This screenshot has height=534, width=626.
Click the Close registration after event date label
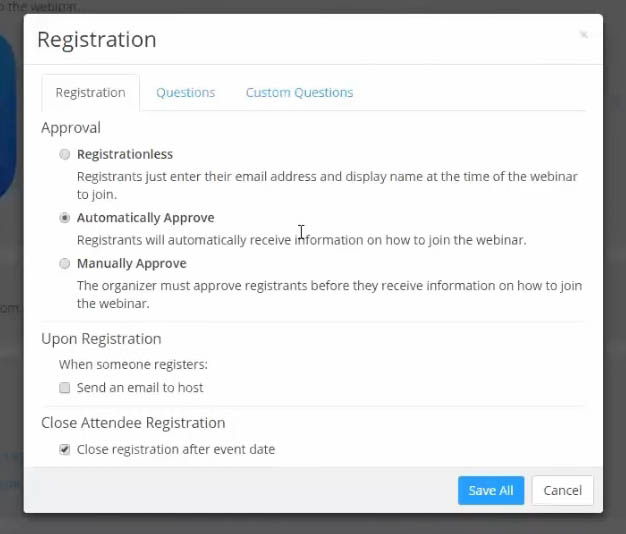pyautogui.click(x=175, y=449)
